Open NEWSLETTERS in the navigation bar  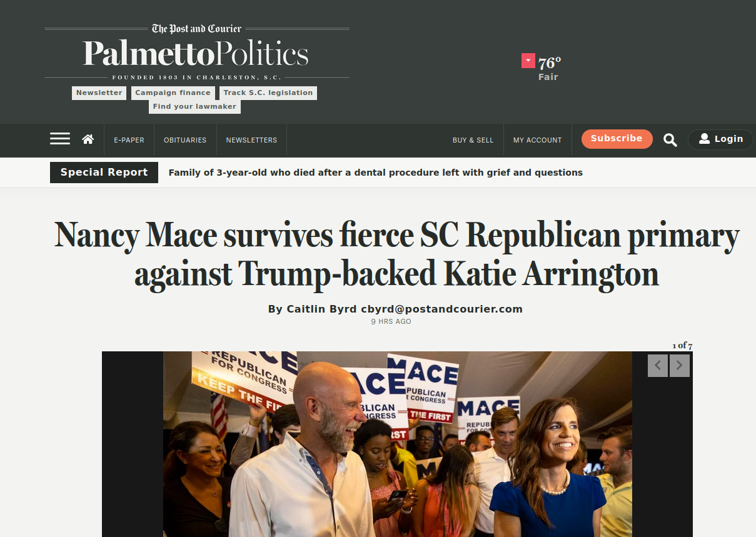coord(251,140)
